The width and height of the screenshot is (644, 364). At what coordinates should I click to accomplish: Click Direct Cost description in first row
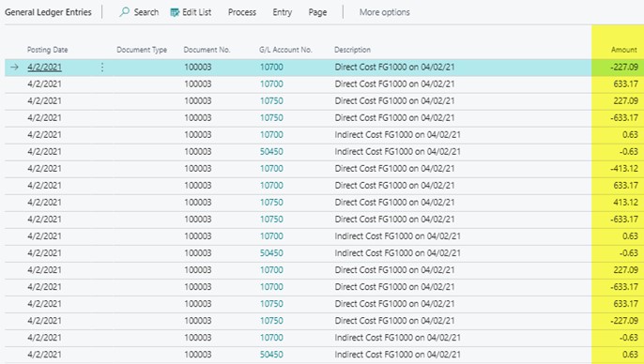point(394,67)
